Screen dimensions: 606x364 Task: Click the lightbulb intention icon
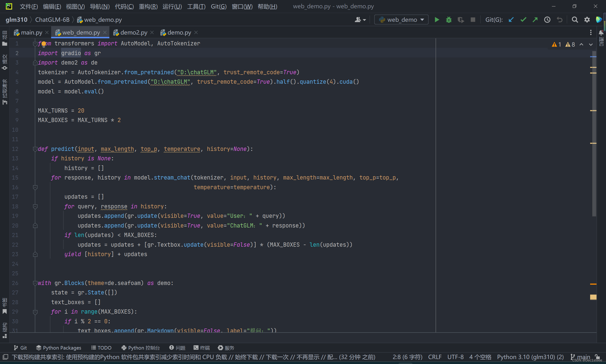44,44
